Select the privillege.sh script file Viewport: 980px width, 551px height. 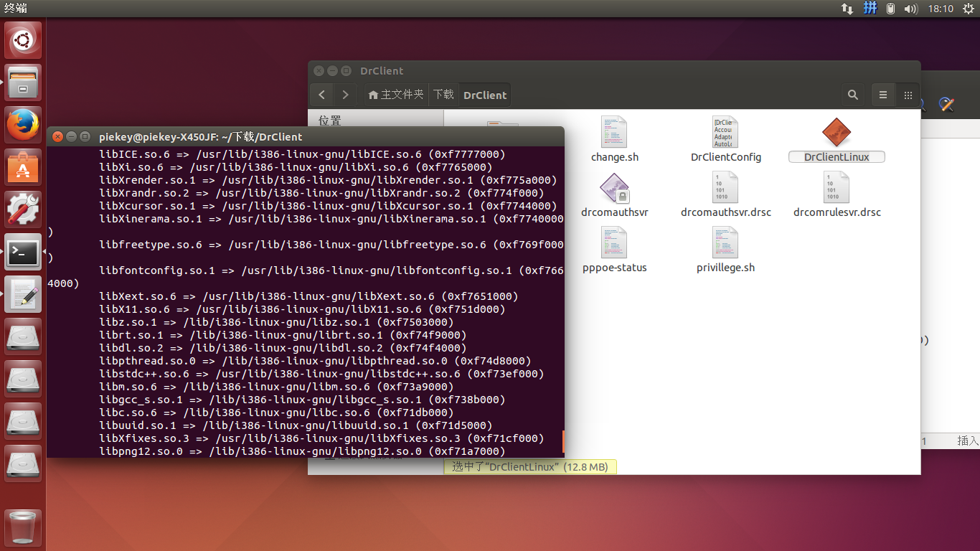point(725,244)
